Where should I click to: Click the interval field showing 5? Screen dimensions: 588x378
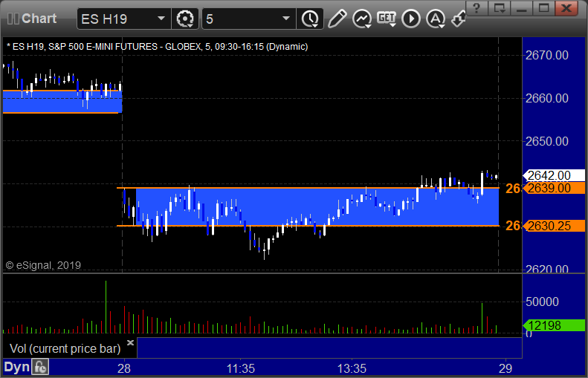pos(248,19)
